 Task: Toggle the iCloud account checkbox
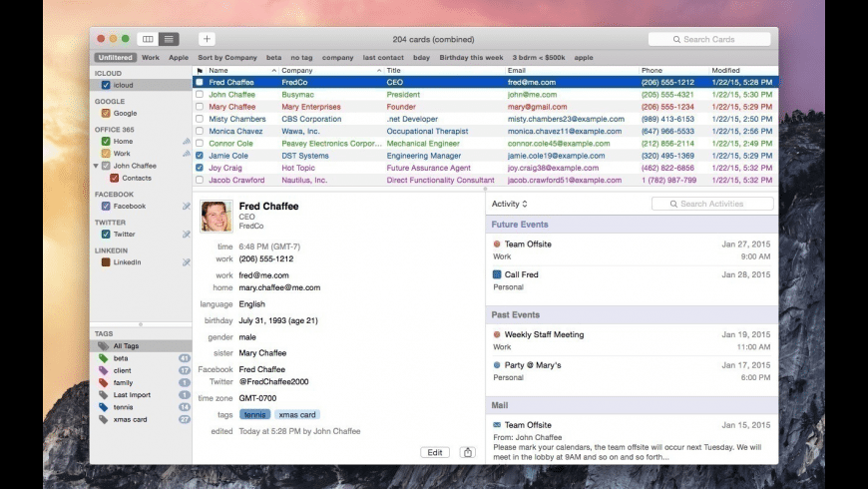[106, 85]
